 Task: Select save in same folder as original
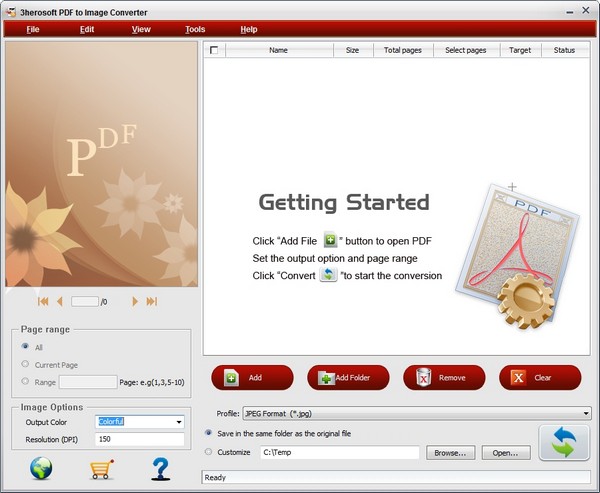click(x=208, y=433)
